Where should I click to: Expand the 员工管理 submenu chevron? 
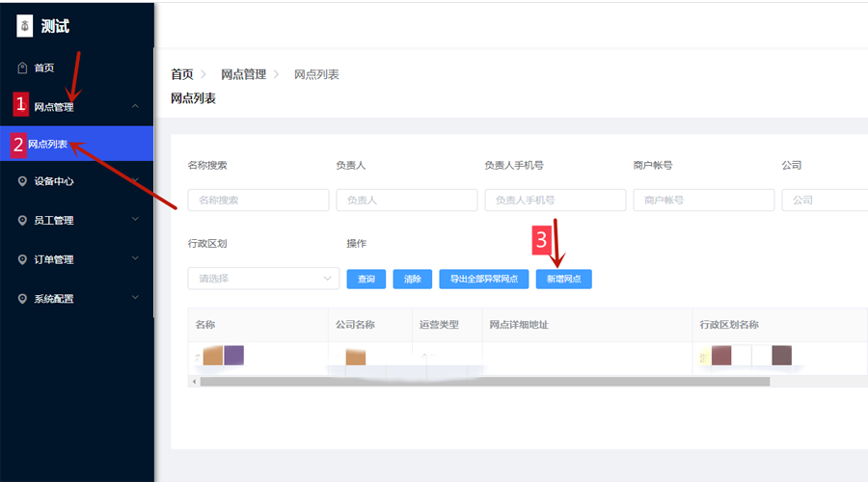click(x=135, y=220)
